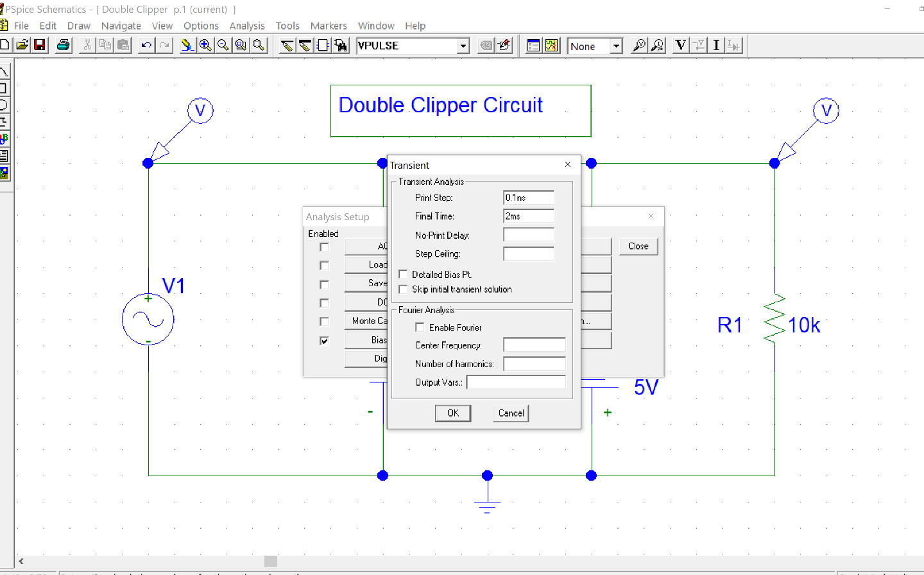This screenshot has height=575, width=924.
Task: Open the Markers menu
Action: tap(329, 26)
